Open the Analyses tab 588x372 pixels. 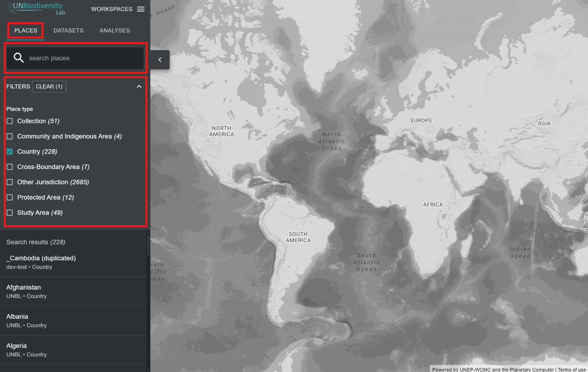click(x=114, y=30)
